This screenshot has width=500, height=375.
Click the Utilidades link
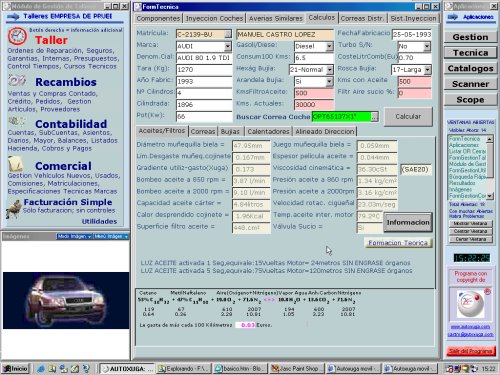point(99,221)
